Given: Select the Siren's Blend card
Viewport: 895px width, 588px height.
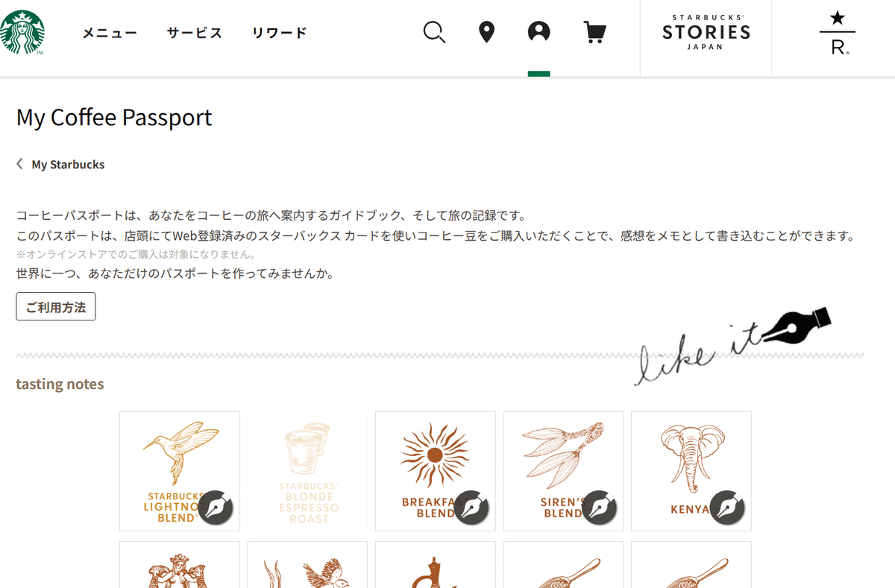Looking at the screenshot, I should (563, 471).
